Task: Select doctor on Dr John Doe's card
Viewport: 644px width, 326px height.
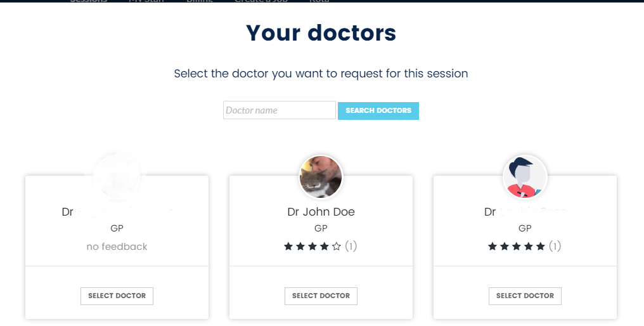Action: (x=321, y=296)
